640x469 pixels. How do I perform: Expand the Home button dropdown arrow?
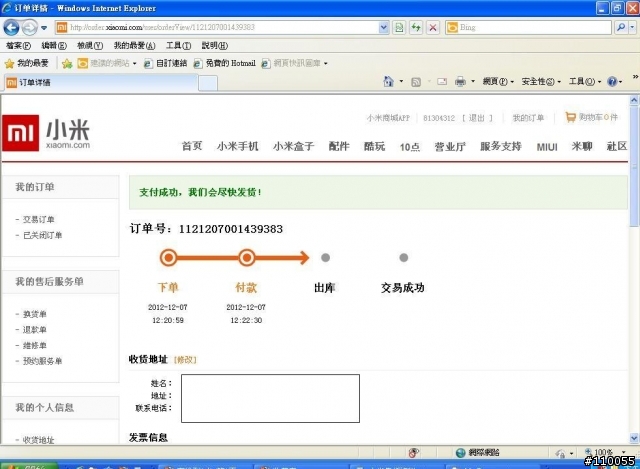tap(401, 82)
